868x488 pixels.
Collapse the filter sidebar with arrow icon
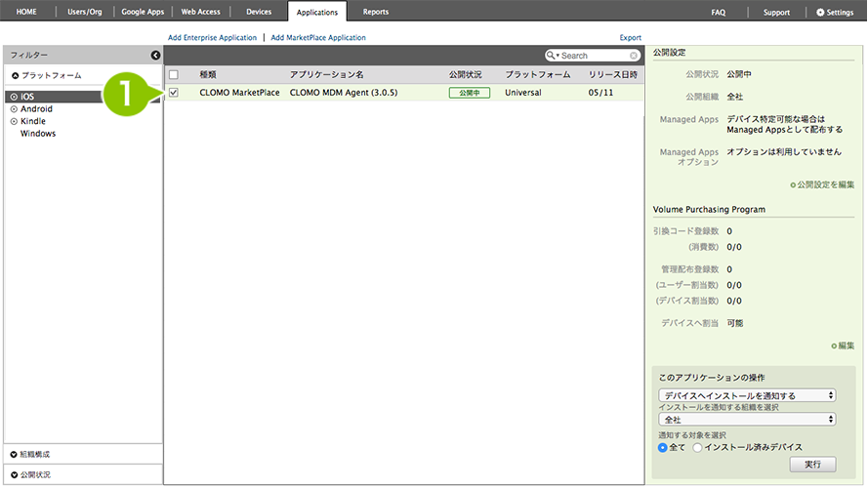coord(155,56)
